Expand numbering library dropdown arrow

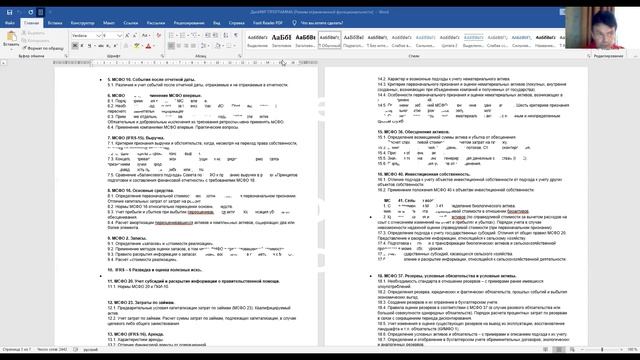click(x=187, y=36)
